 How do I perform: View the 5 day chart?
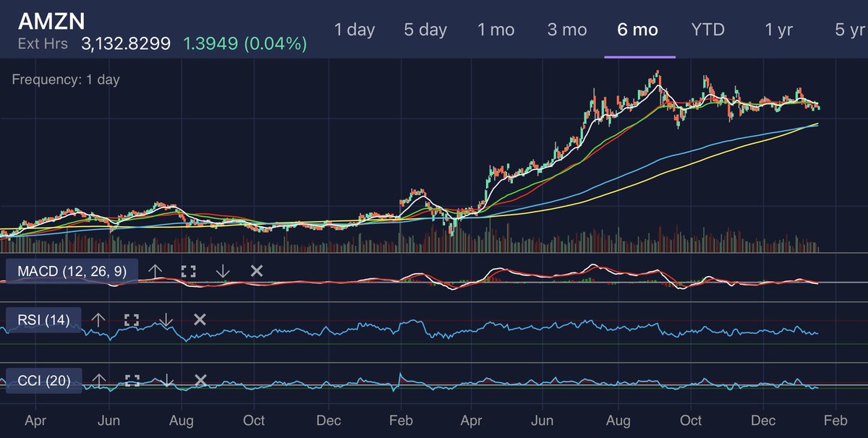tap(425, 30)
